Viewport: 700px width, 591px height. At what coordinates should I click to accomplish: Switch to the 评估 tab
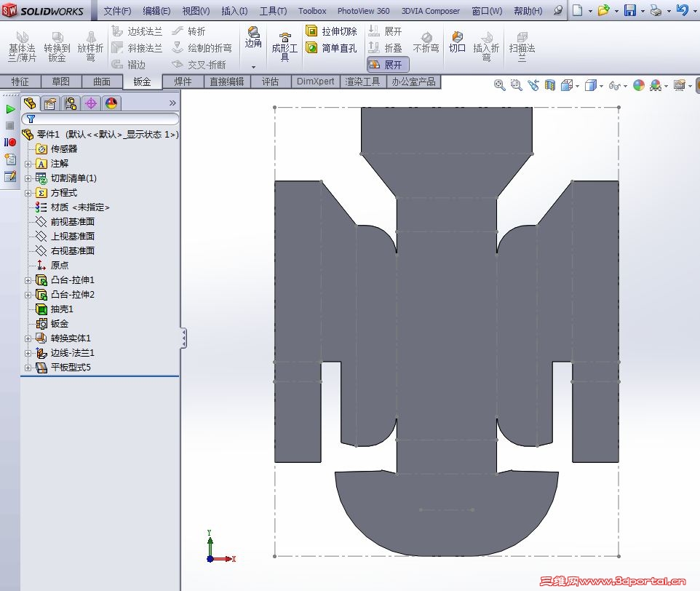(x=270, y=82)
